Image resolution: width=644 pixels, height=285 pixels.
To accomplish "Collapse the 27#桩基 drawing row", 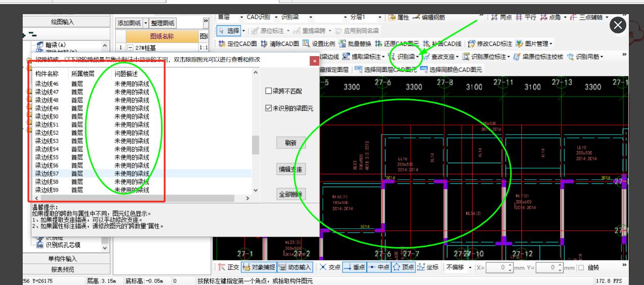I will pos(130,47).
